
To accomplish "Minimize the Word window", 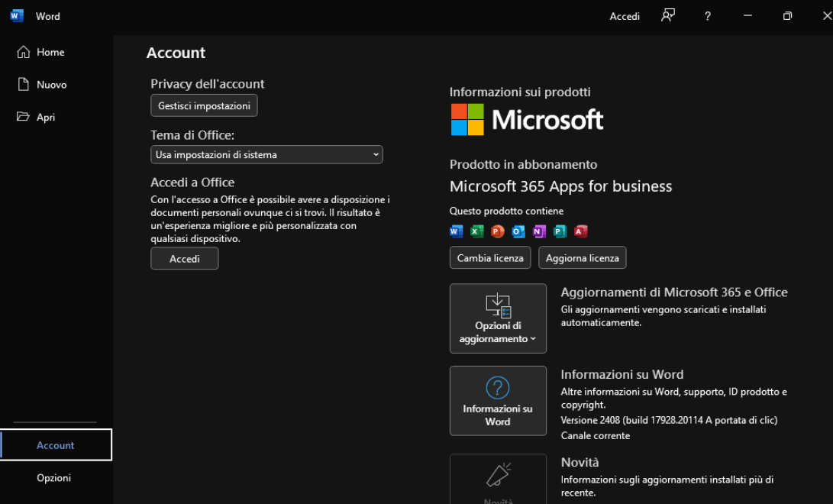I will point(747,16).
